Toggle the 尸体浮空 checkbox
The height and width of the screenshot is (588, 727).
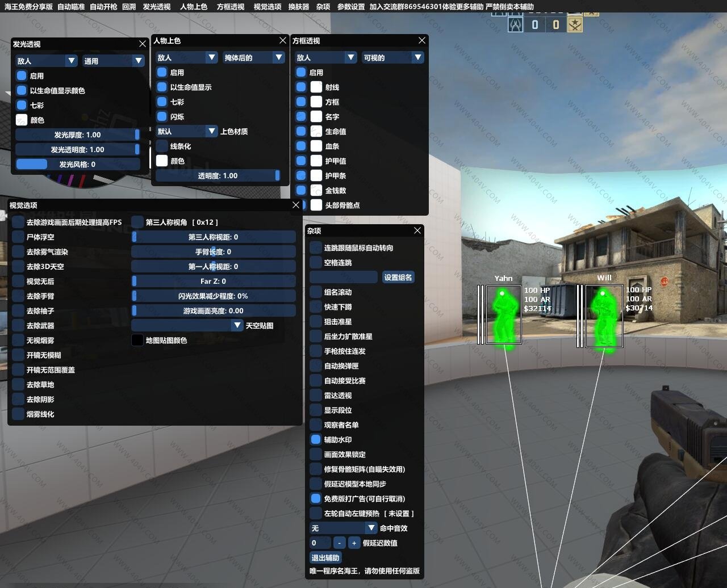tap(18, 237)
